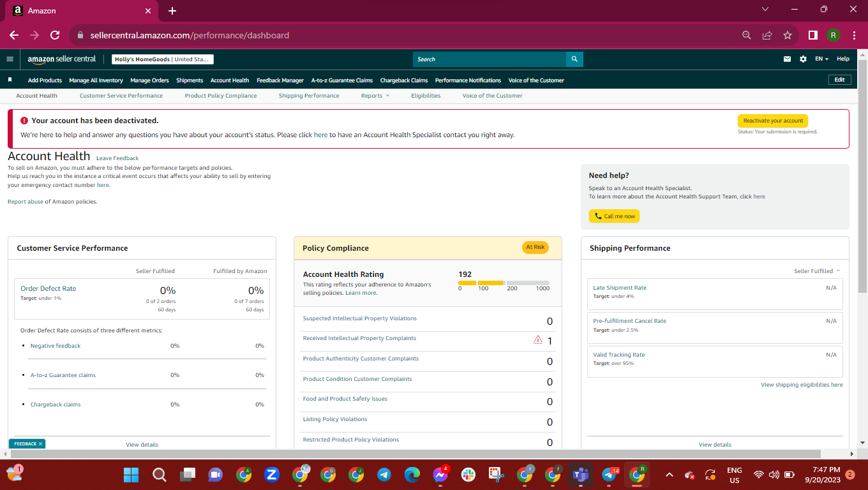Click the bookmark flag icon in favorites bar

[10, 80]
